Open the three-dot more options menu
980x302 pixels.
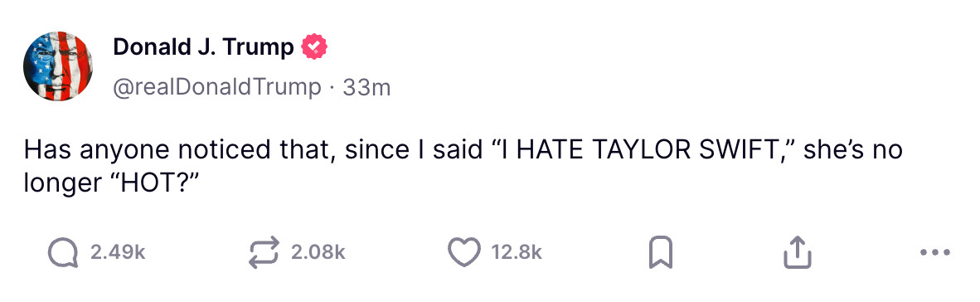[x=935, y=253]
